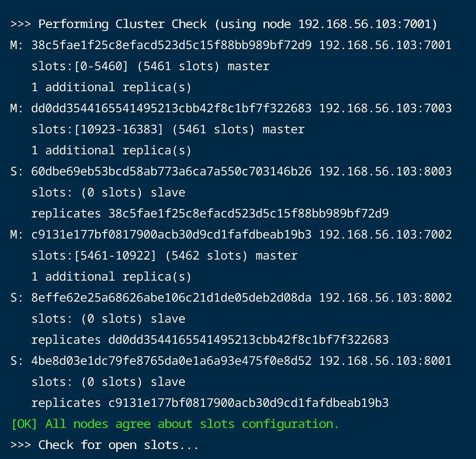Click the address 192.168.56.103:8002
The height and width of the screenshot is (459, 476).
coord(385,298)
